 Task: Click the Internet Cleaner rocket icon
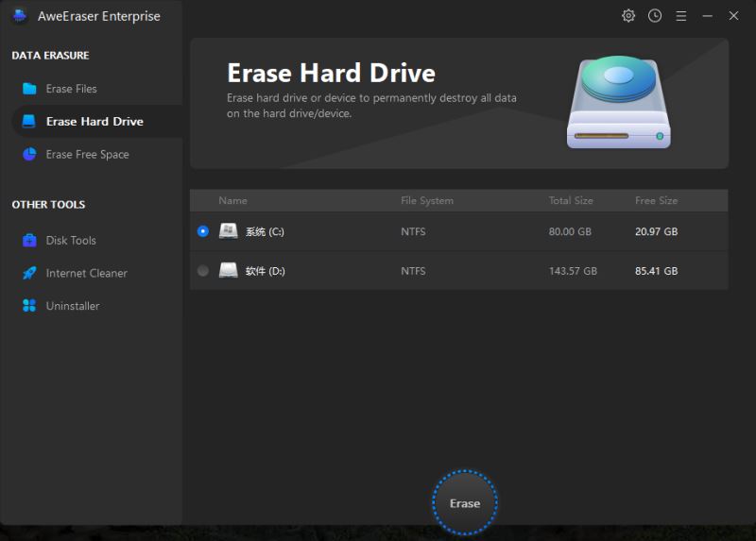[x=29, y=273]
